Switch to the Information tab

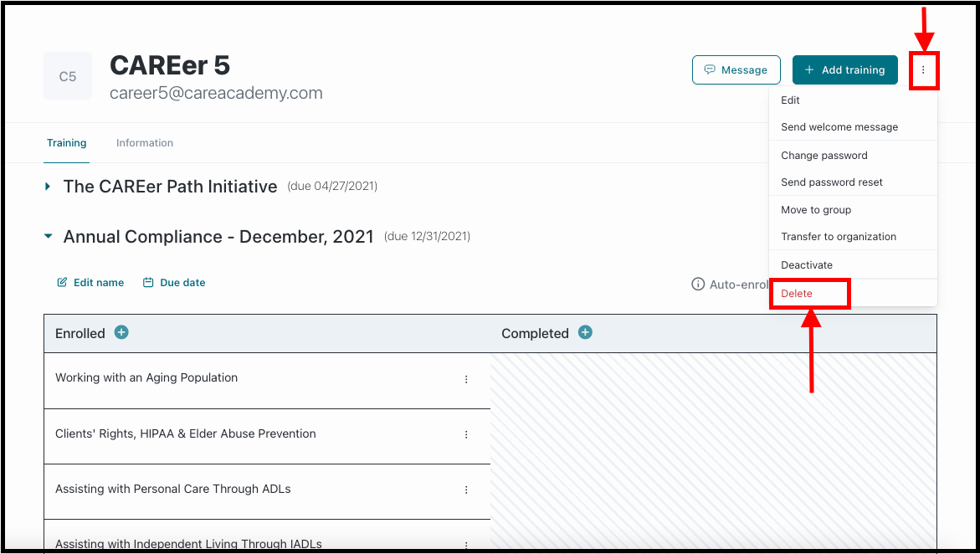point(145,142)
